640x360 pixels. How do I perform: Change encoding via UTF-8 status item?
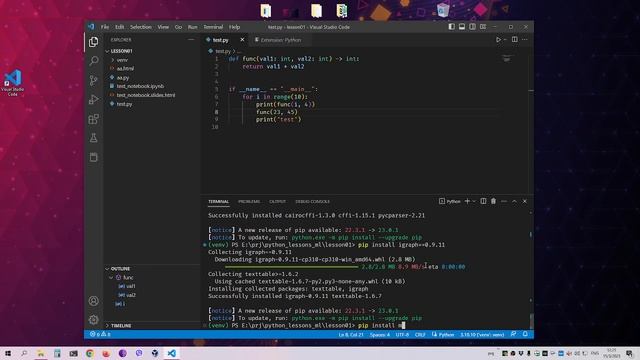point(402,334)
